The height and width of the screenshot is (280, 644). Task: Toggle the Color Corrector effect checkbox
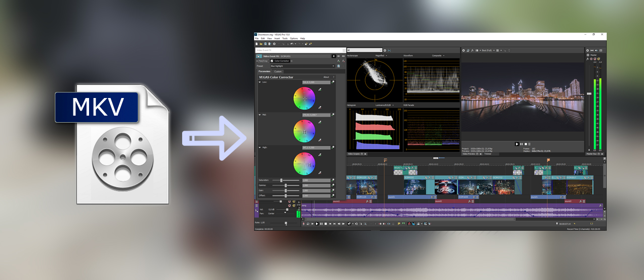(272, 61)
